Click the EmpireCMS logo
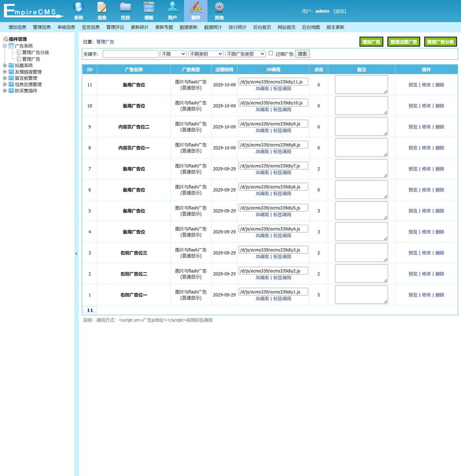This screenshot has width=461, height=476. pyautogui.click(x=33, y=11)
